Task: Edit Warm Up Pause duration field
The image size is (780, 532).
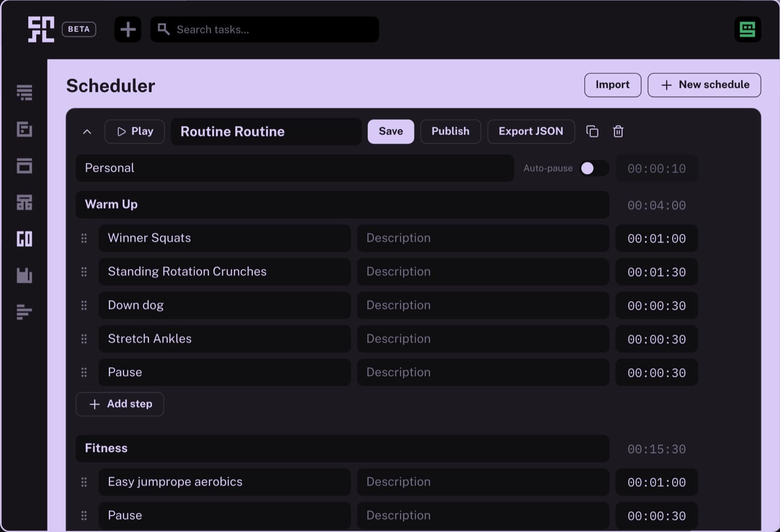Action: click(657, 373)
